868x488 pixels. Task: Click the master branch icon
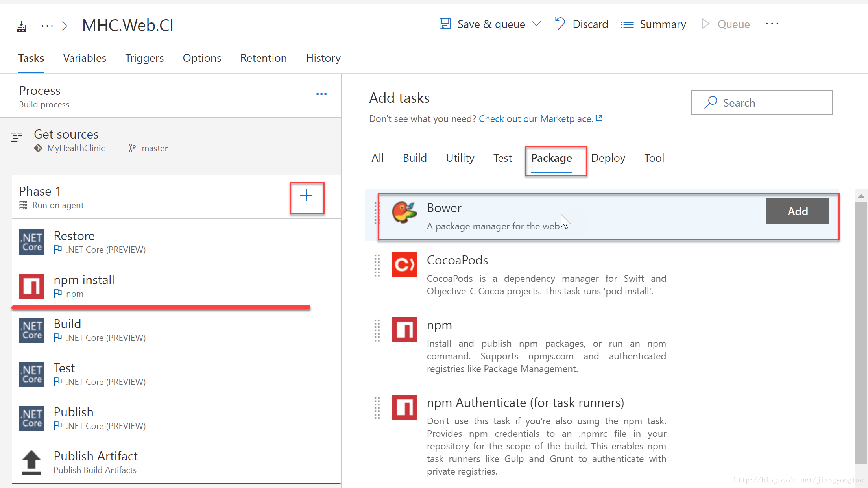[132, 148]
